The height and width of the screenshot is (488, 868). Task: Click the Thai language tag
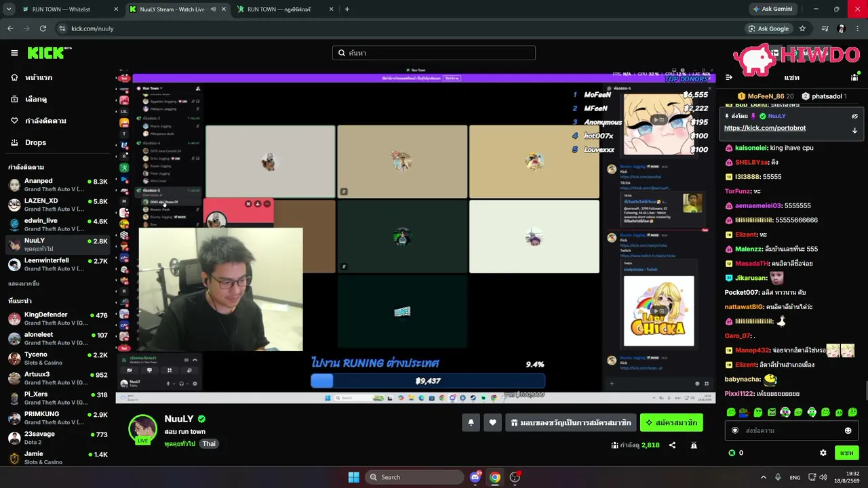(x=209, y=444)
